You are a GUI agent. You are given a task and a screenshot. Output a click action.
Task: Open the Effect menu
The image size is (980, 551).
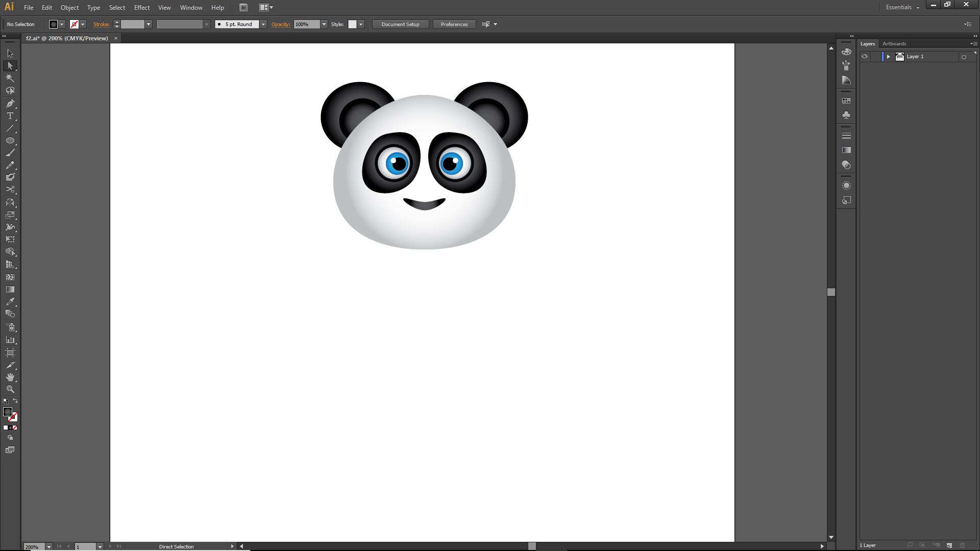tap(141, 8)
